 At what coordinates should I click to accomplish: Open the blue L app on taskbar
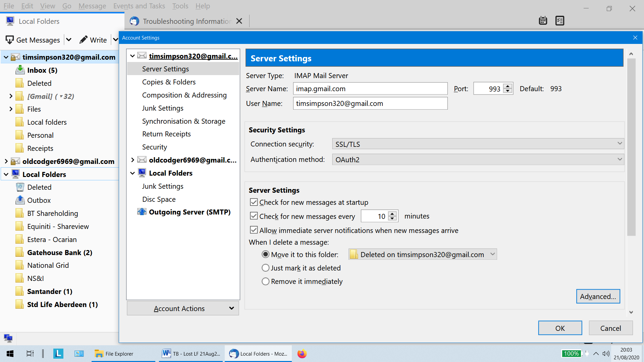(58, 354)
